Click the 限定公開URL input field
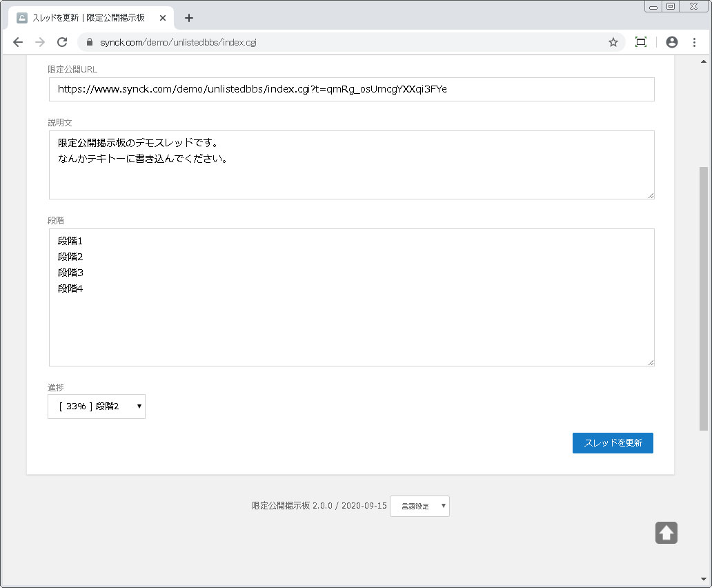This screenshot has height=588, width=712. pos(351,90)
